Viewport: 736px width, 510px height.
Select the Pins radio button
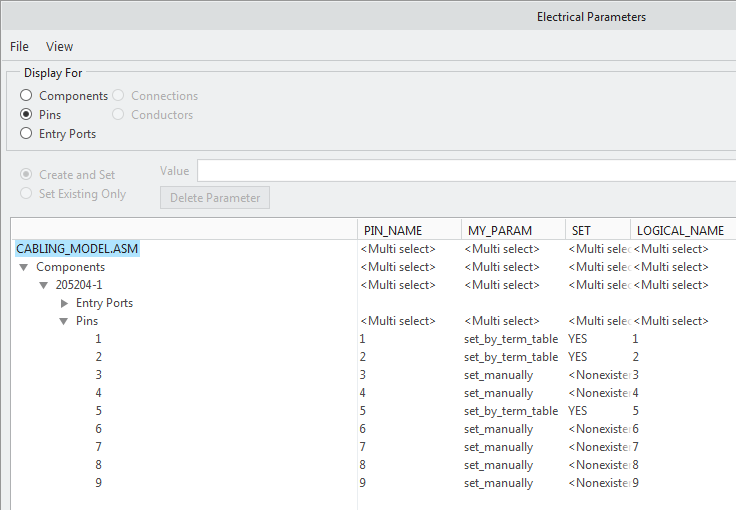[x=26, y=115]
